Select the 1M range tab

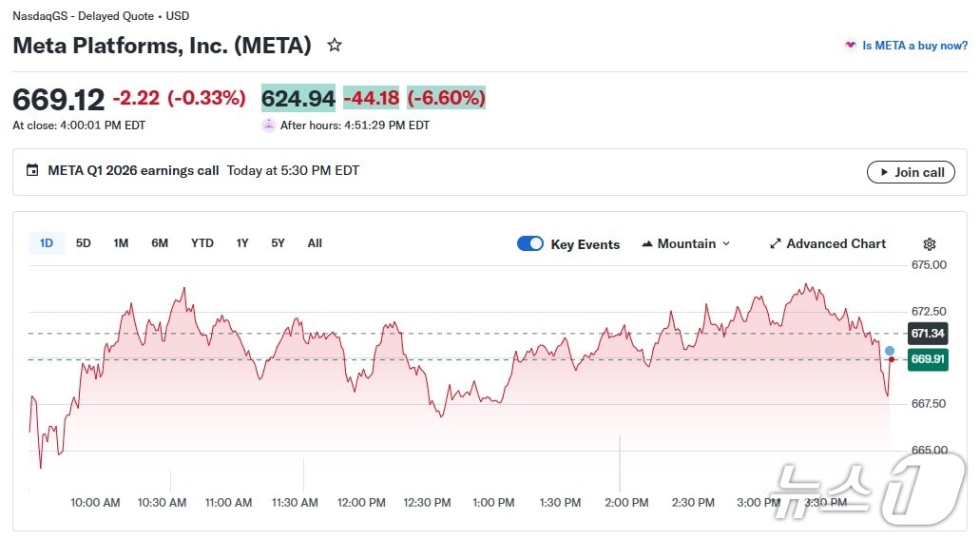[x=121, y=243]
